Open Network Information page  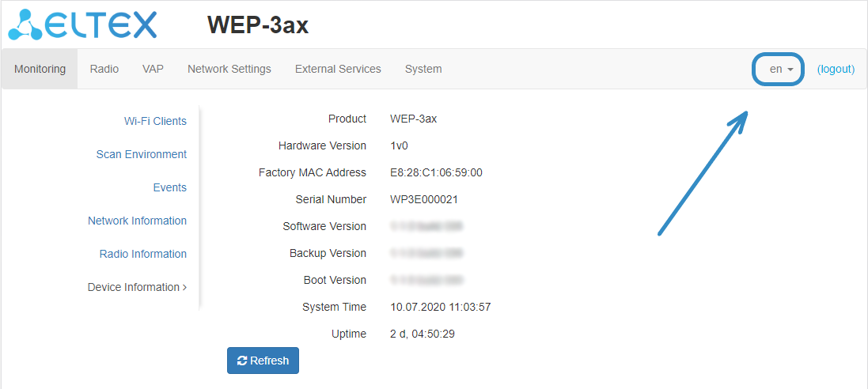pyautogui.click(x=137, y=221)
